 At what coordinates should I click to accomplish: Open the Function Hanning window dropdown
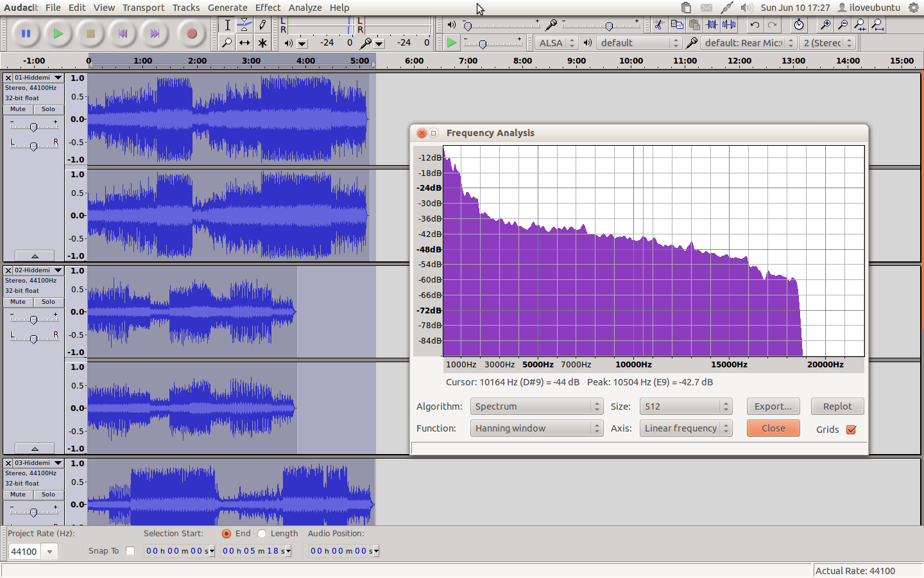tap(536, 428)
